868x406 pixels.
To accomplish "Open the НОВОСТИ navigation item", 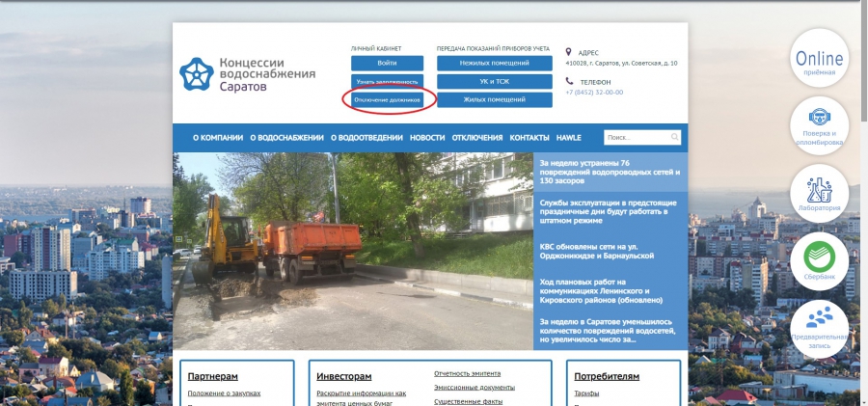I will tap(427, 138).
